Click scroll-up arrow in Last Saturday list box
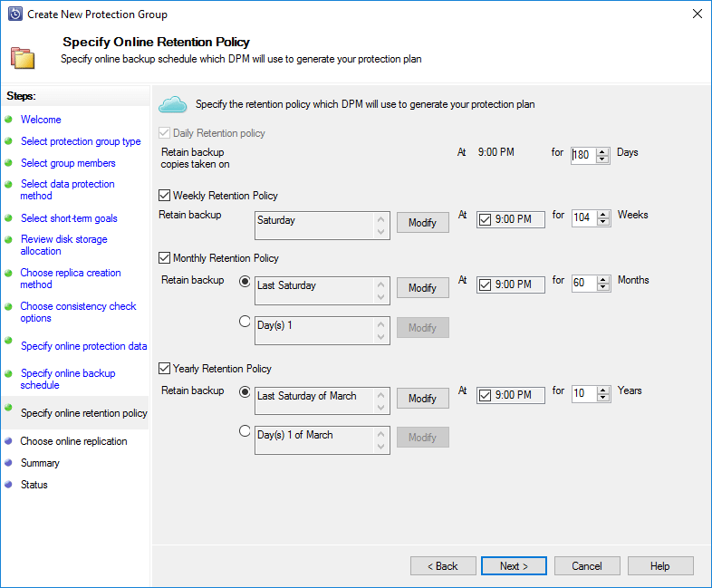The height and width of the screenshot is (588, 712). pos(381,284)
